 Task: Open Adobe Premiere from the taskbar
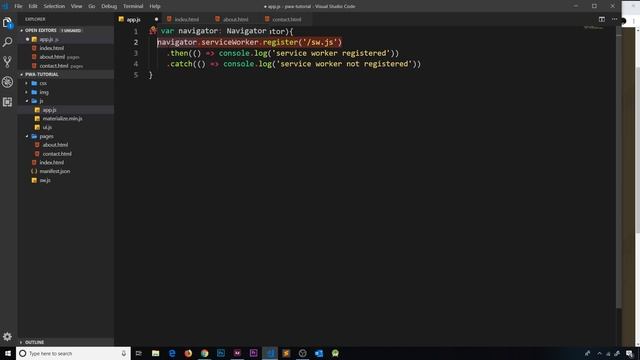click(x=253, y=353)
